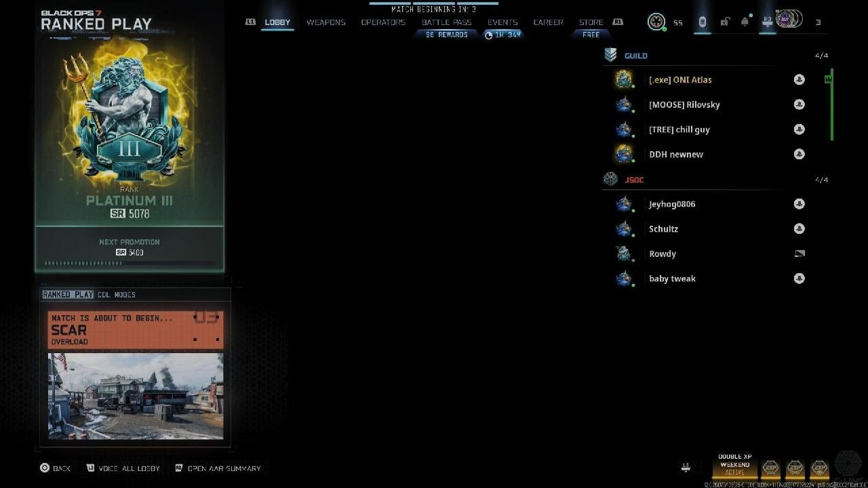Viewport: 868px width, 488px height.
Task: Select Rowdy rank emblem
Action: click(623, 253)
